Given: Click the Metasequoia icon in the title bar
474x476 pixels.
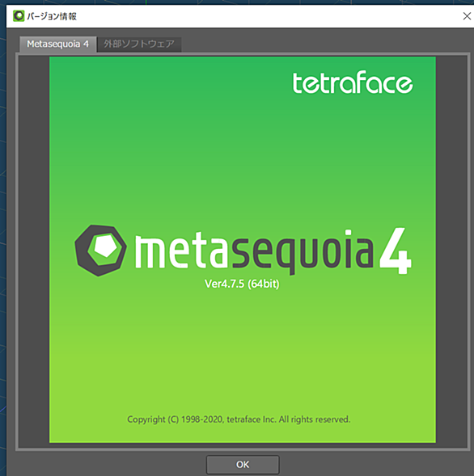Looking at the screenshot, I should [x=19, y=16].
